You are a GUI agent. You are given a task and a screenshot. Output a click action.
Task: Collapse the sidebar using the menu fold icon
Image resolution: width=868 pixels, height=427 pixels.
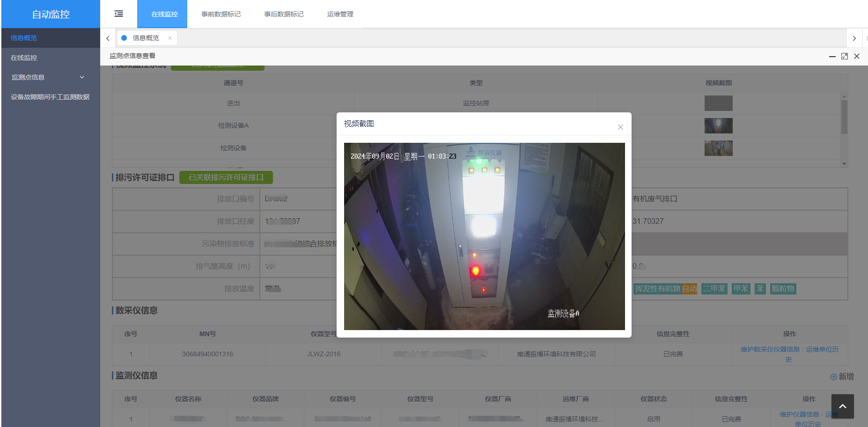[119, 14]
